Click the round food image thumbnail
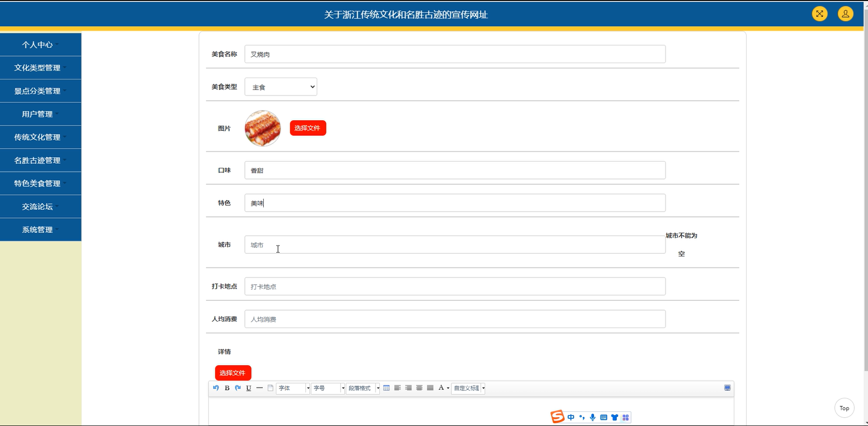Image resolution: width=868 pixels, height=426 pixels. tap(263, 128)
